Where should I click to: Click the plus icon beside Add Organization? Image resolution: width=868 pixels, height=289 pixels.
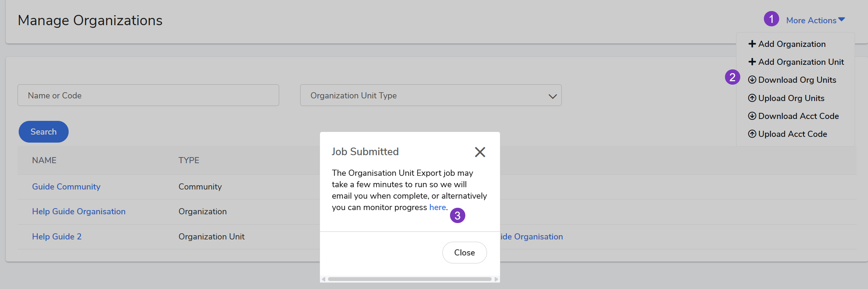click(752, 44)
